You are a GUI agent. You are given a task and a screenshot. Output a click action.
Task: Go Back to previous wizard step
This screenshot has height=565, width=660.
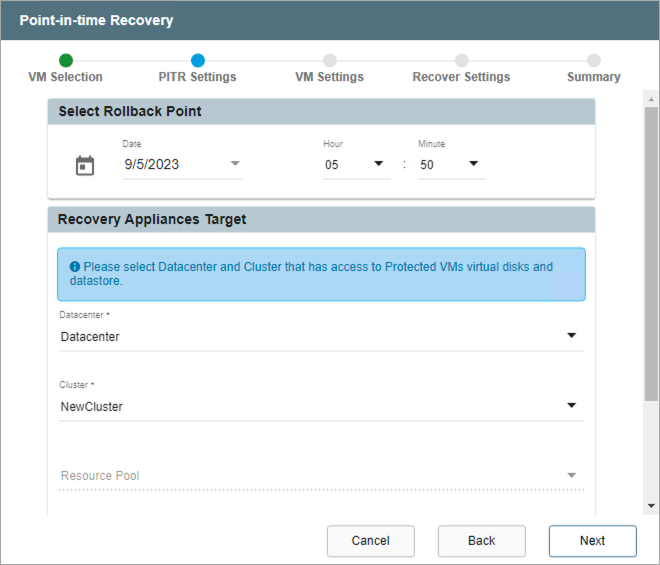pos(481,541)
